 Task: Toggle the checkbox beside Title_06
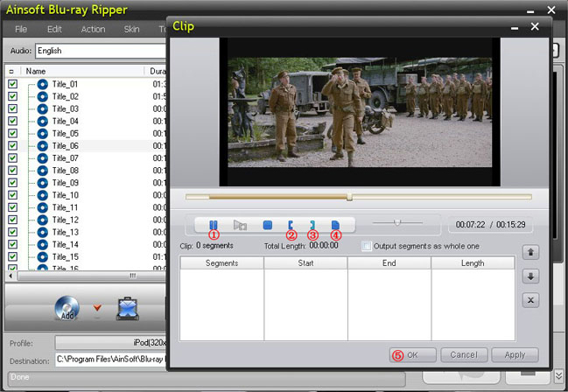click(x=12, y=145)
